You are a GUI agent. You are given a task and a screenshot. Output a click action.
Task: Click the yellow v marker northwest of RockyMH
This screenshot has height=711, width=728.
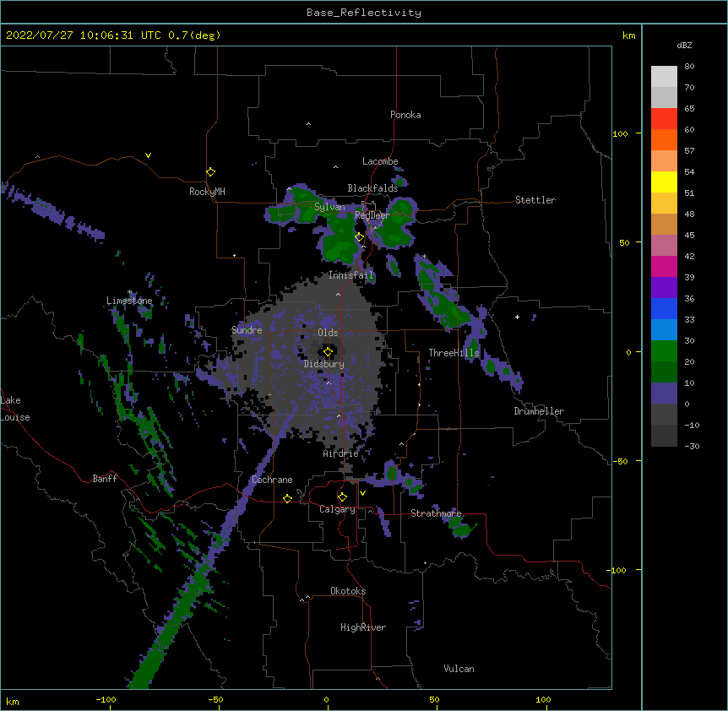[x=148, y=155]
